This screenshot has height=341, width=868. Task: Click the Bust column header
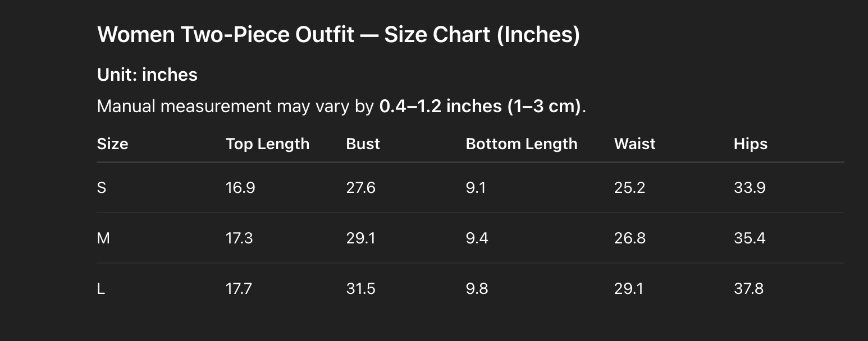point(363,144)
